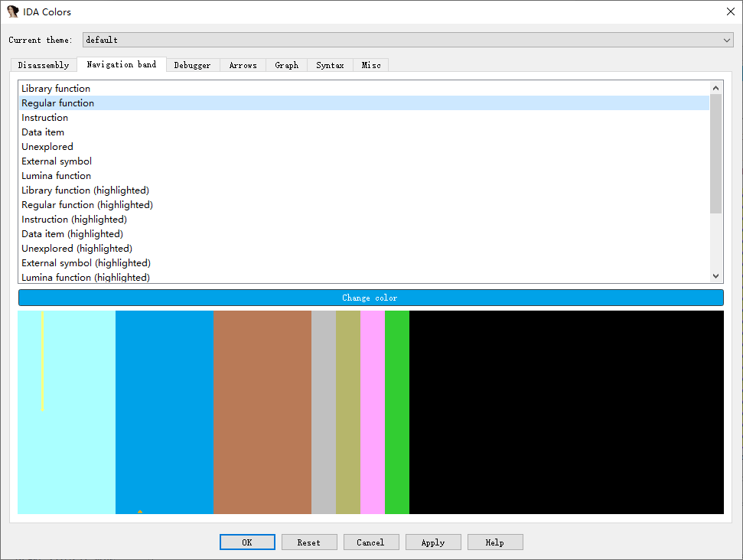Click the IDA Colors title bar icon
743x560 pixels.
click(x=13, y=11)
